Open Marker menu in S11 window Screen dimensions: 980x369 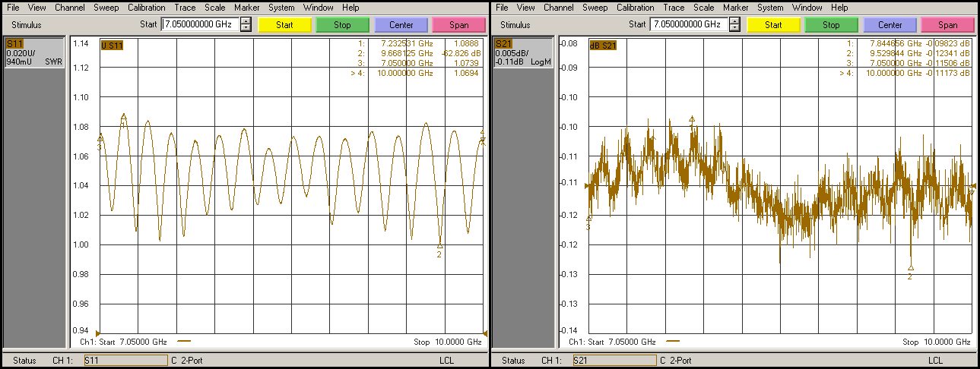click(247, 8)
